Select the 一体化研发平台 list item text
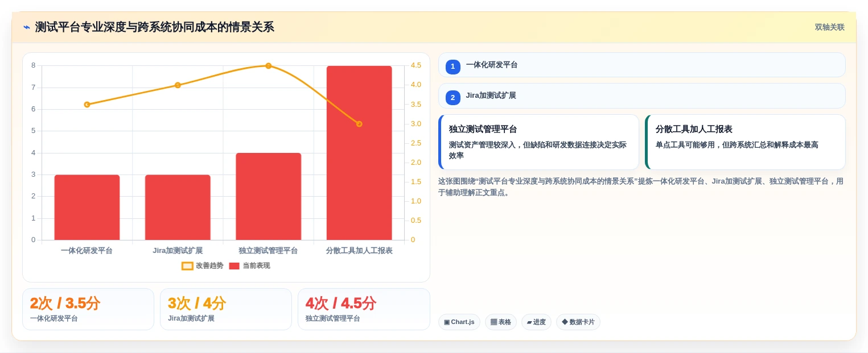The image size is (868, 353). [492, 65]
